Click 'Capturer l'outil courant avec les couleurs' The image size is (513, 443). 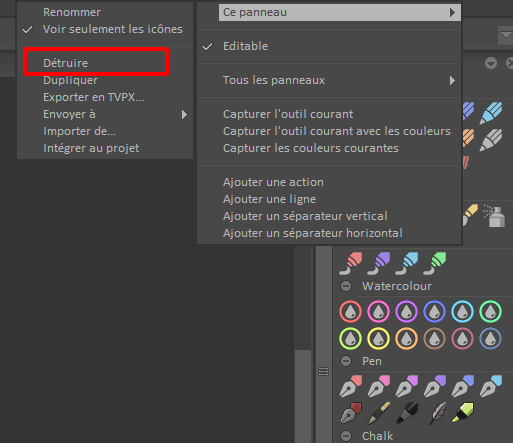329,131
